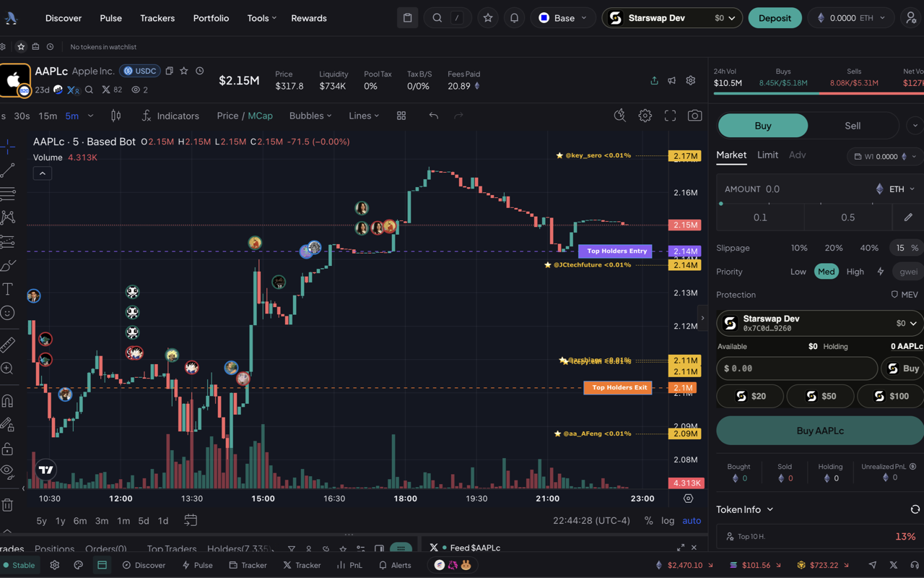This screenshot has height=578, width=924.
Task: Set priority to High
Action: tap(855, 272)
